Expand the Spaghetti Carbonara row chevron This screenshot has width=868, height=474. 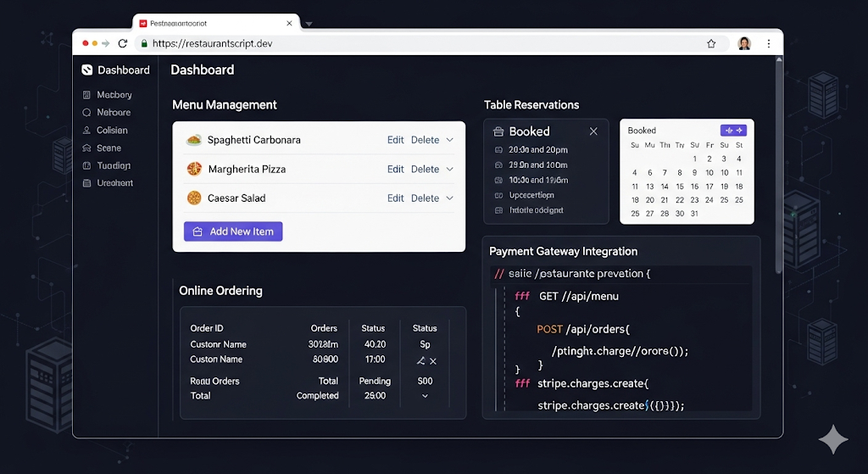[449, 140]
